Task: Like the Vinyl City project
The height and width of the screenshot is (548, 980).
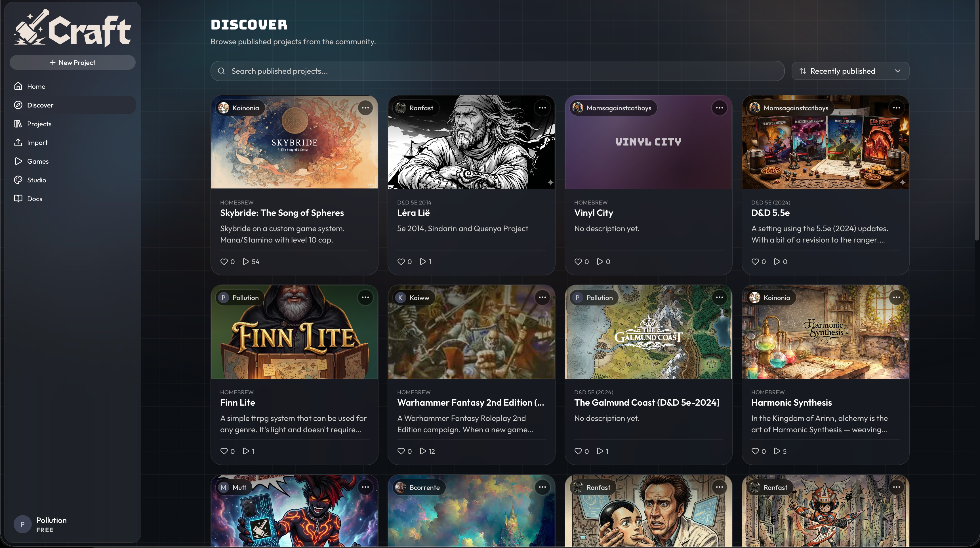Action: point(578,262)
